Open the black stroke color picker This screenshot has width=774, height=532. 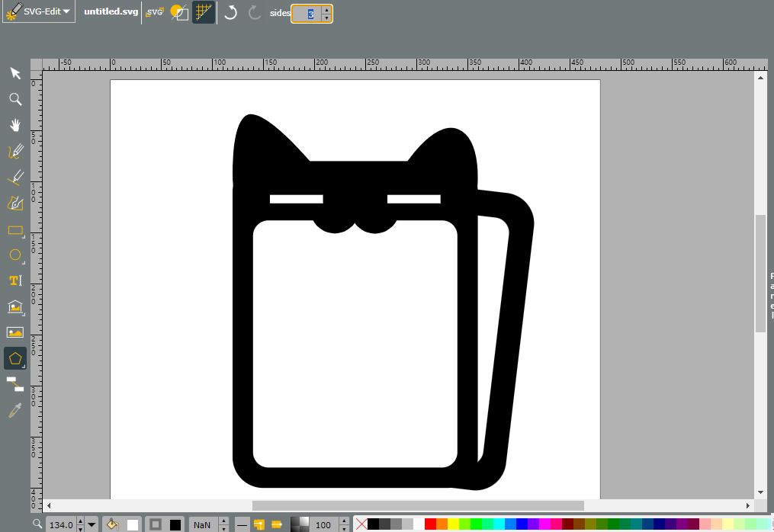175,525
